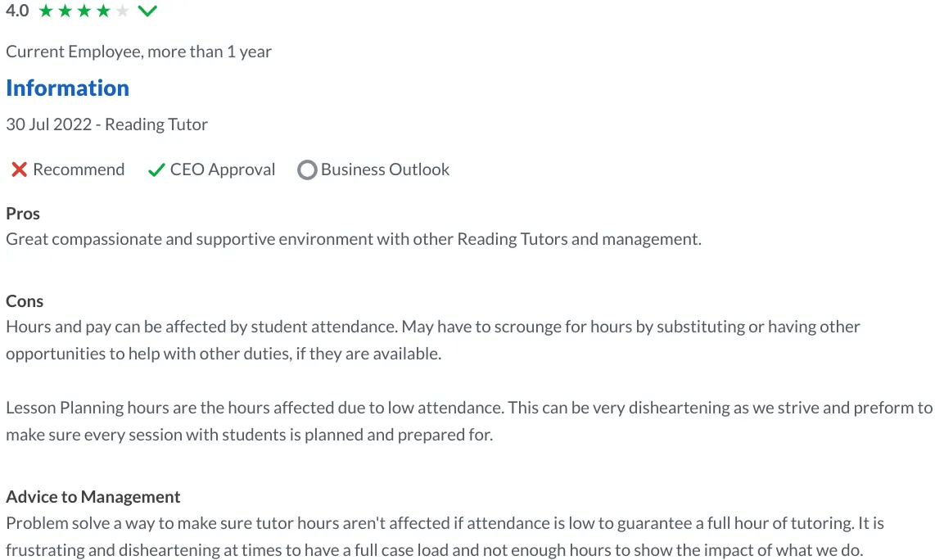Click the Advice to Management section
The height and width of the screenshot is (560, 935).
93,496
